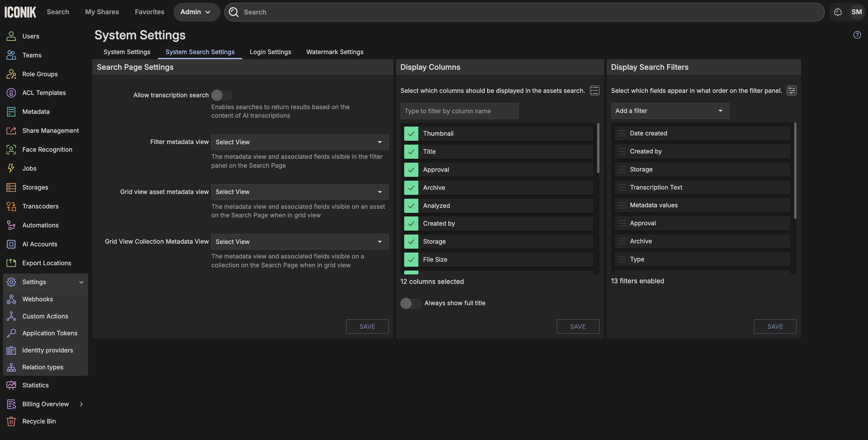
Task: Click the column name filter input field
Action: 459,111
